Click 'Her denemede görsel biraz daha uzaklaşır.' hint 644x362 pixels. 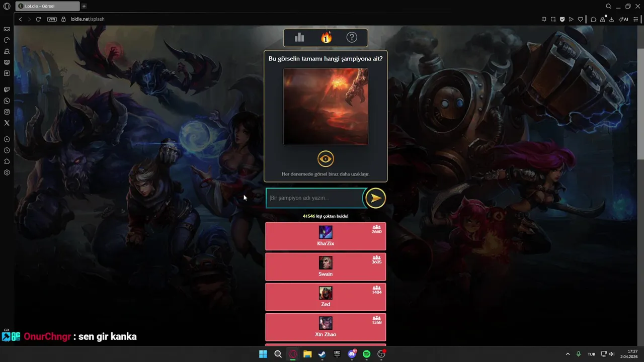(x=326, y=174)
